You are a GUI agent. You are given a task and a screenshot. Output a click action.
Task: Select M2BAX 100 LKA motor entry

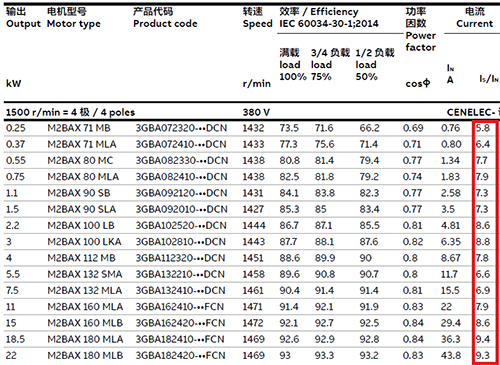pos(84,242)
